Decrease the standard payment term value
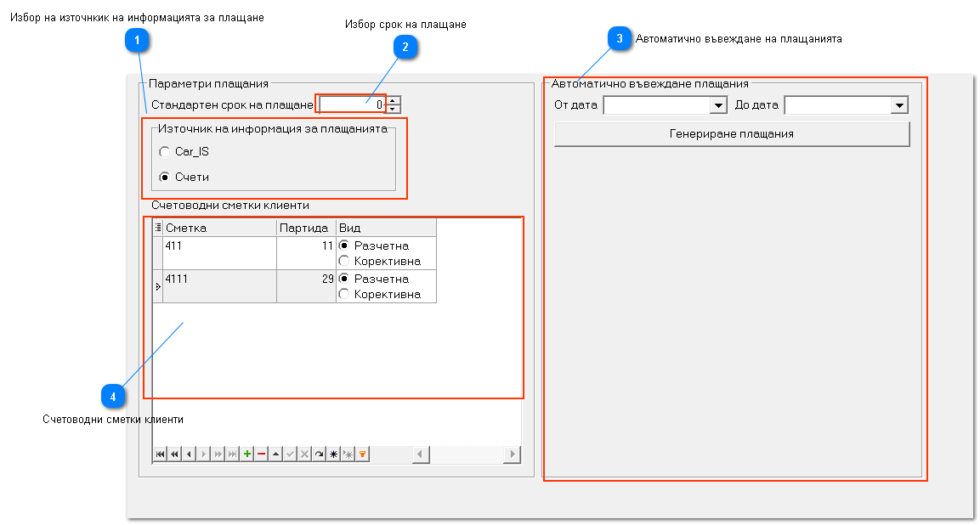 (393, 109)
